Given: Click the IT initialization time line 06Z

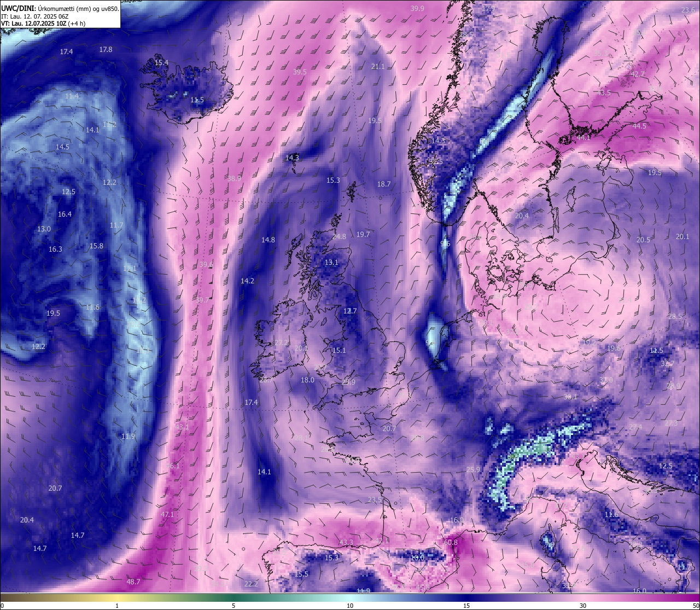Looking at the screenshot, I should [x=35, y=16].
